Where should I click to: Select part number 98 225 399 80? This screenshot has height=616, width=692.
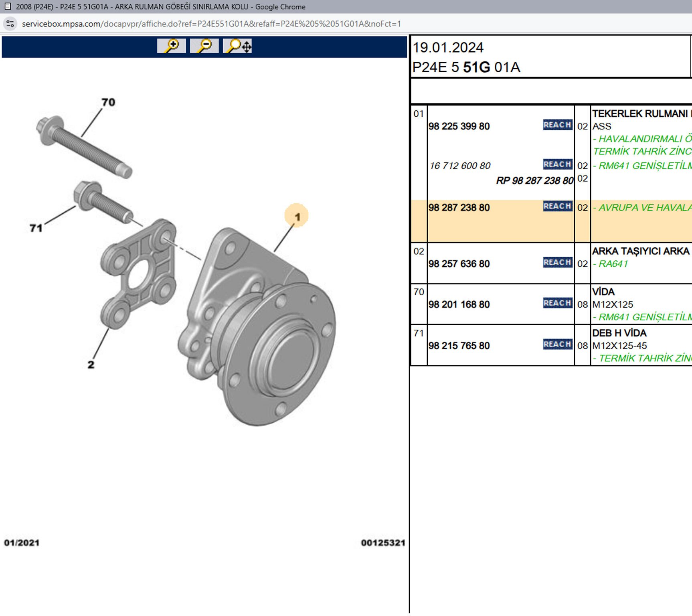pyautogui.click(x=459, y=126)
